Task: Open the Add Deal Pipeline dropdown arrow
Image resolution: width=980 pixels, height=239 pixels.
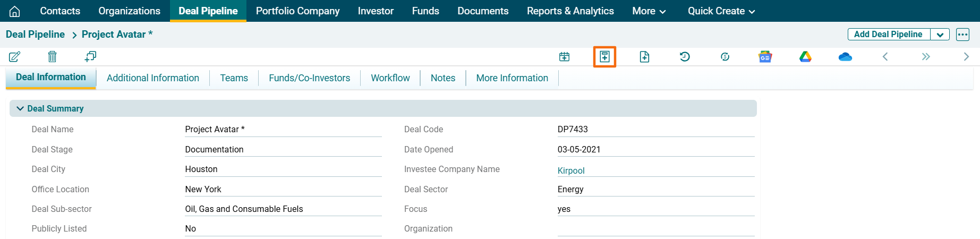Action: click(940, 35)
